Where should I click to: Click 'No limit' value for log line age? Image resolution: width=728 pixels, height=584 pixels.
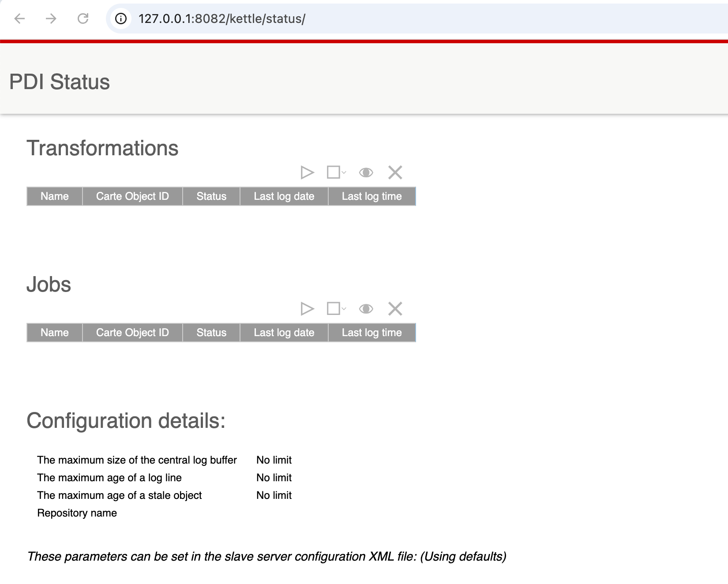274,478
